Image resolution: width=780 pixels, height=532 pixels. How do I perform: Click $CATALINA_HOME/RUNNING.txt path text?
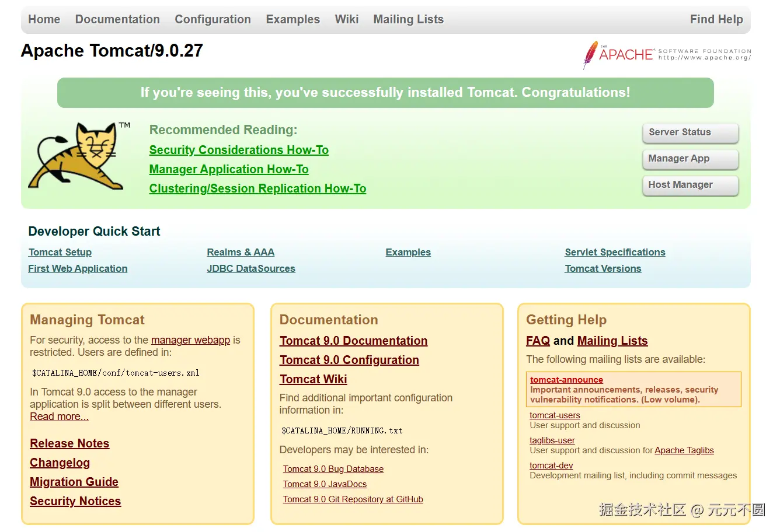[x=342, y=430]
